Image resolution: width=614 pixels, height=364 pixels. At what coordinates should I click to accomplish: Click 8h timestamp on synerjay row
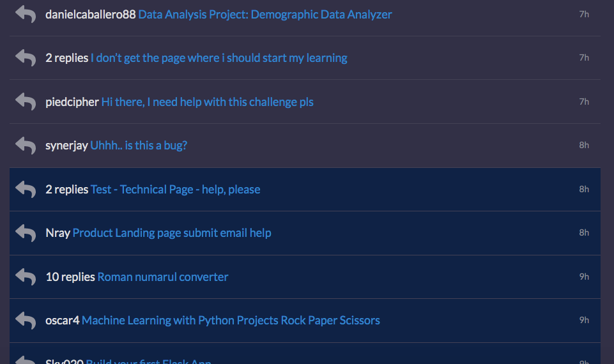(584, 146)
